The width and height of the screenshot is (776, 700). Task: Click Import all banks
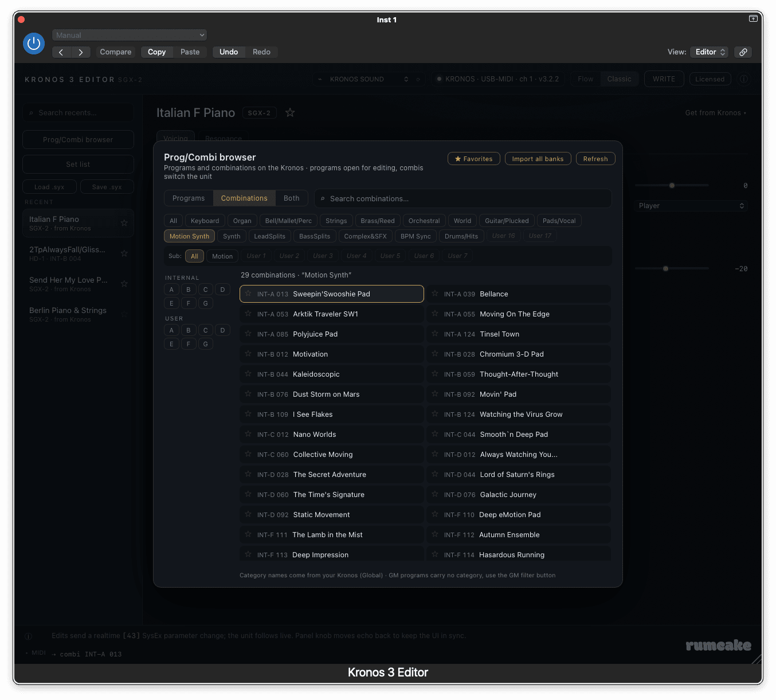(x=538, y=159)
